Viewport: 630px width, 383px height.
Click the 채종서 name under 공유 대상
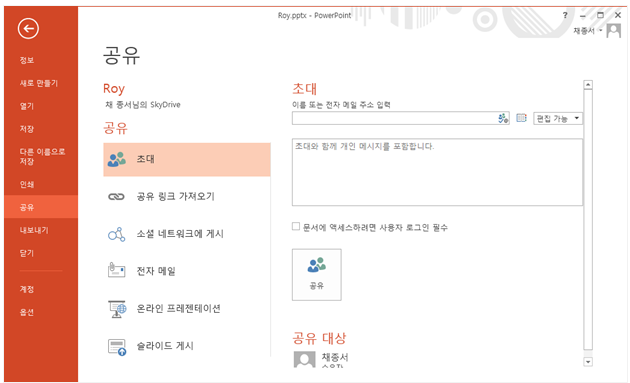(335, 357)
